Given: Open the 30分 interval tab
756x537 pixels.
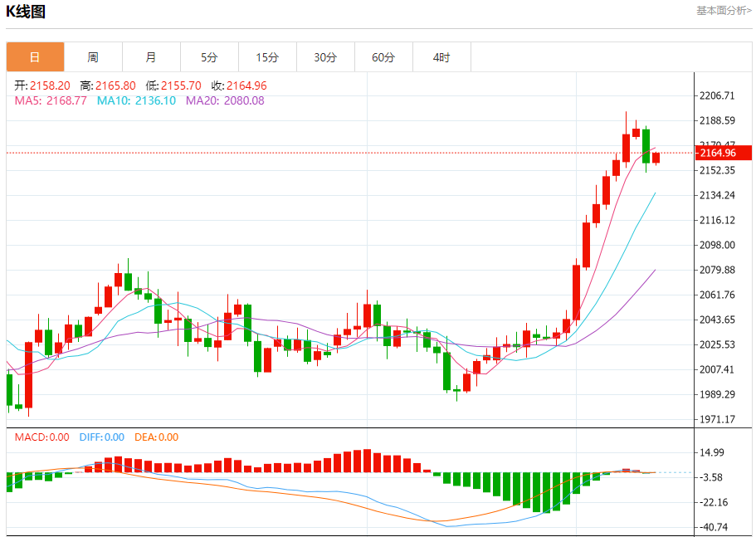Looking at the screenshot, I should pos(325,57).
